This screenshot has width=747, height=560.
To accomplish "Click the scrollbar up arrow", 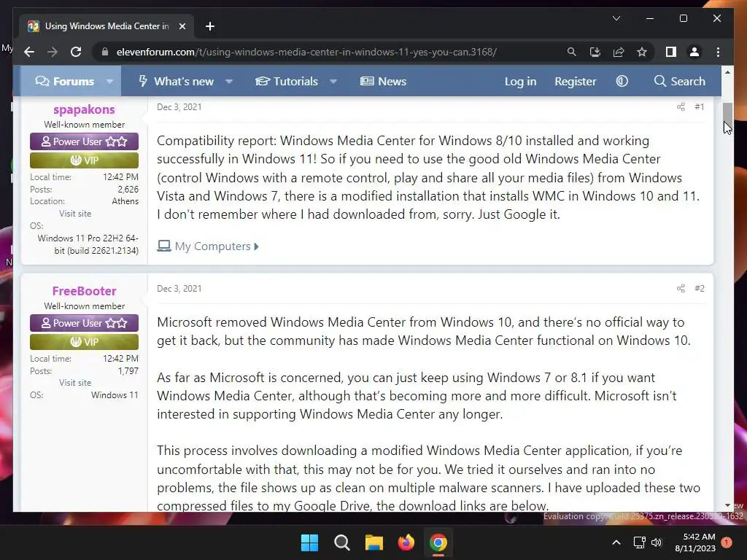I will (727, 72).
